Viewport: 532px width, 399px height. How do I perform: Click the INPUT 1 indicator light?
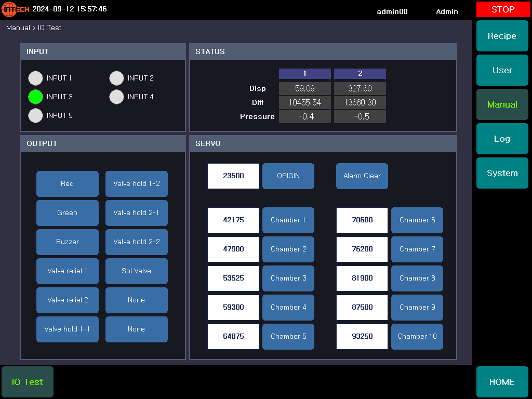(35, 78)
